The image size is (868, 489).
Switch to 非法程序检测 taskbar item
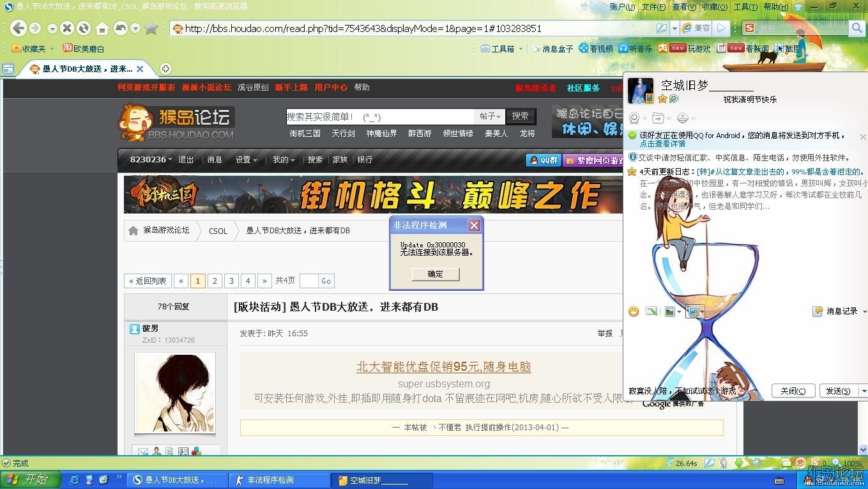coord(279,480)
